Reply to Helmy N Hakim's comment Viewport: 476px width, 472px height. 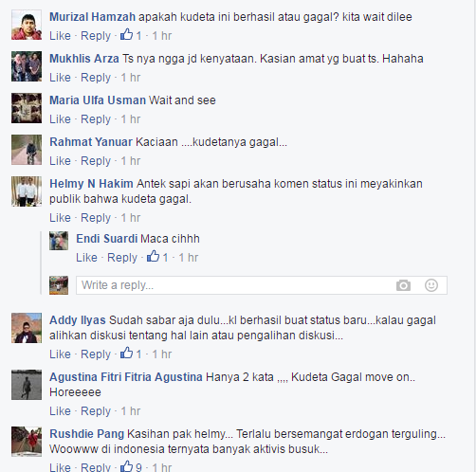[96, 218]
